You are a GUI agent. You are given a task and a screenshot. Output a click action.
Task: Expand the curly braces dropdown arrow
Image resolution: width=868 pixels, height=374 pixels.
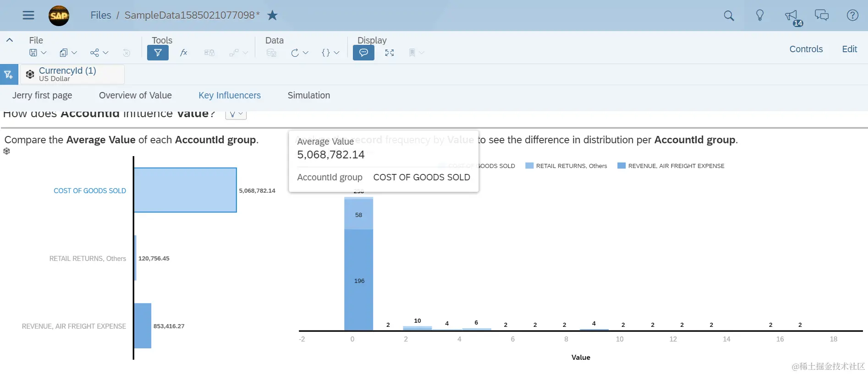coord(336,53)
